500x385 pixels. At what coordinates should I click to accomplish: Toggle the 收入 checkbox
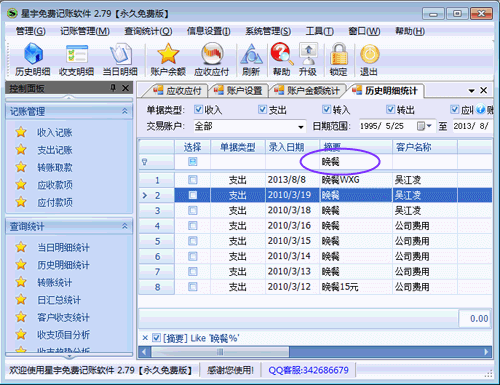tap(198, 109)
